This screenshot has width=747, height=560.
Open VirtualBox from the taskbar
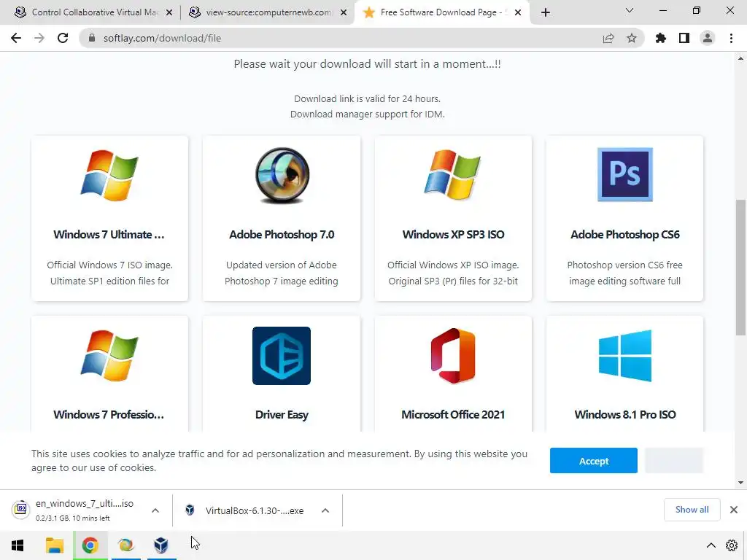[161, 545]
